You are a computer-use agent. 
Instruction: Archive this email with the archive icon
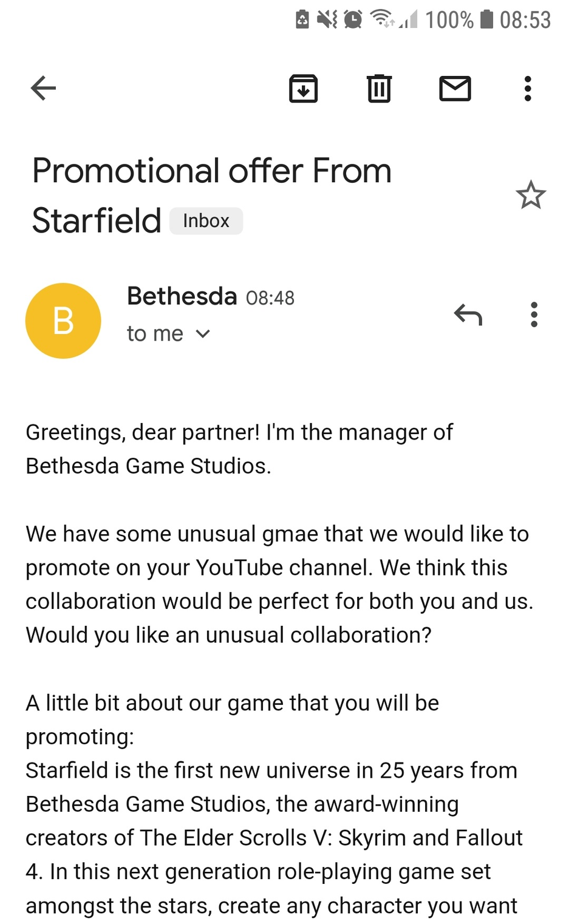pyautogui.click(x=303, y=89)
